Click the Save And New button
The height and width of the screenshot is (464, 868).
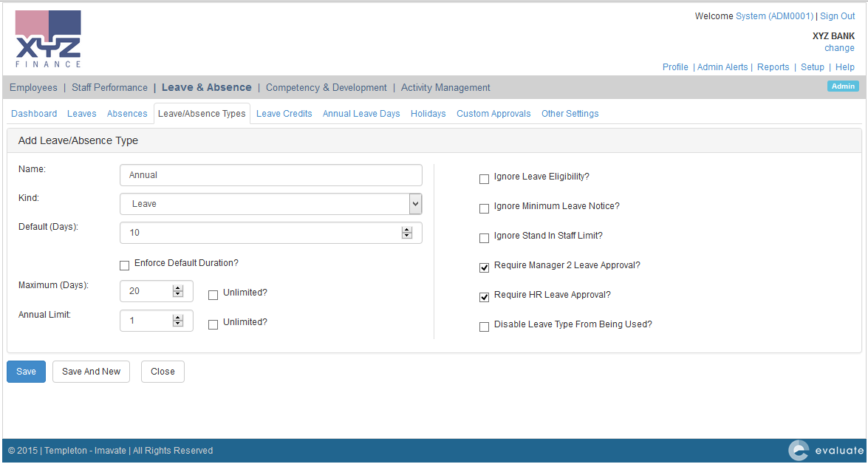point(91,372)
